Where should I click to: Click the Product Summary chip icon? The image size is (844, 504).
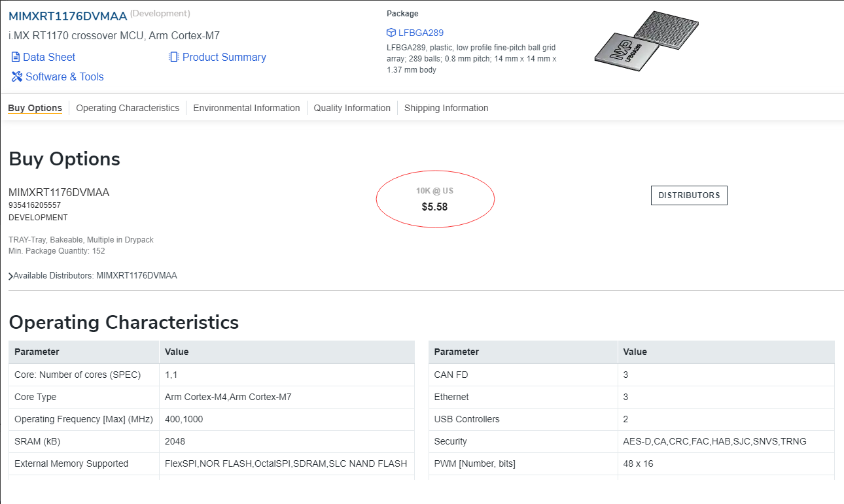(174, 58)
